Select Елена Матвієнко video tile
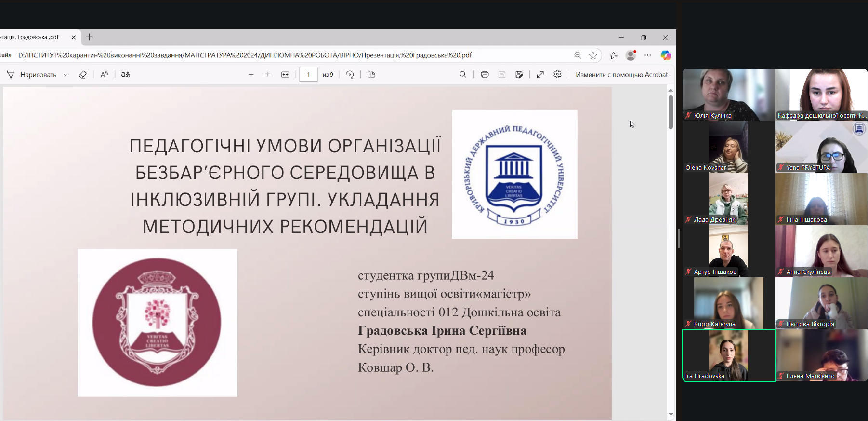This screenshot has height=421, width=868. tap(821, 355)
